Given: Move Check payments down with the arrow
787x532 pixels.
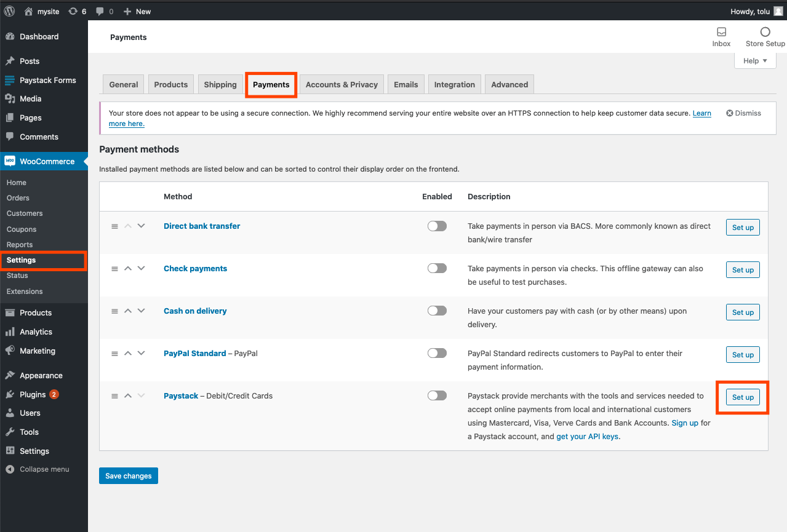Looking at the screenshot, I should click(141, 268).
